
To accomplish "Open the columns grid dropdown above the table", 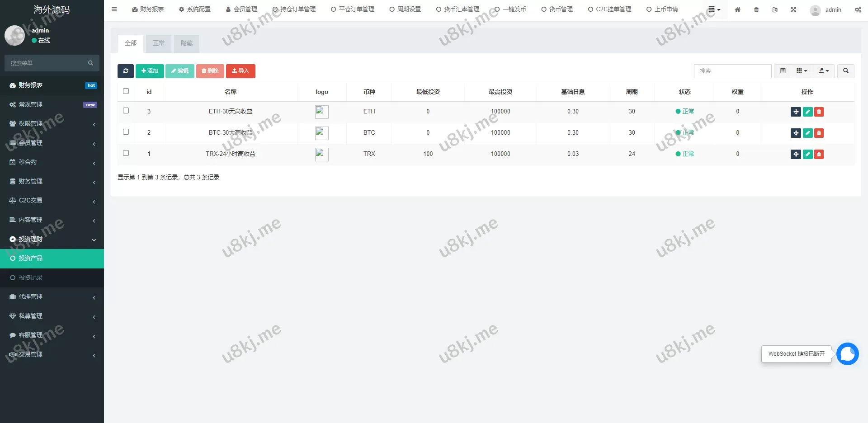I will (x=801, y=71).
